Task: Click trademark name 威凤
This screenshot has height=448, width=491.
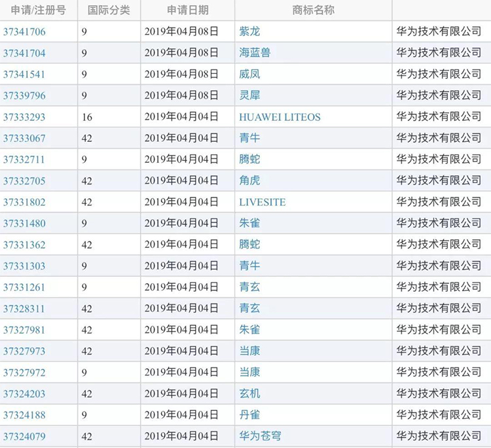Action: 249,74
